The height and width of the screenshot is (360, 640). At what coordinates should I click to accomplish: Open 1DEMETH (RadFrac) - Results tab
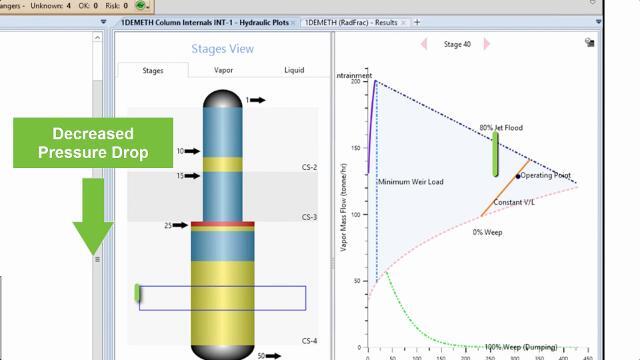[x=351, y=22]
